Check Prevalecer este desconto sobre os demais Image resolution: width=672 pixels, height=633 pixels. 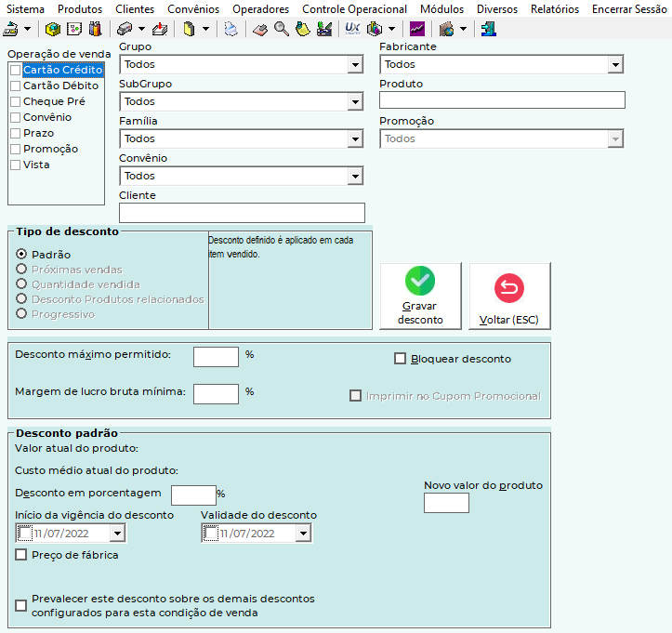click(20, 605)
